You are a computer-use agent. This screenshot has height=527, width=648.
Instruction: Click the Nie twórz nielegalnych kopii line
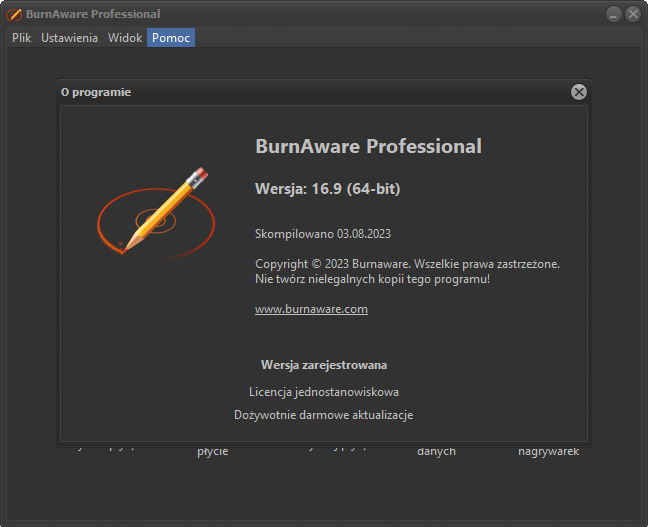tap(372, 279)
